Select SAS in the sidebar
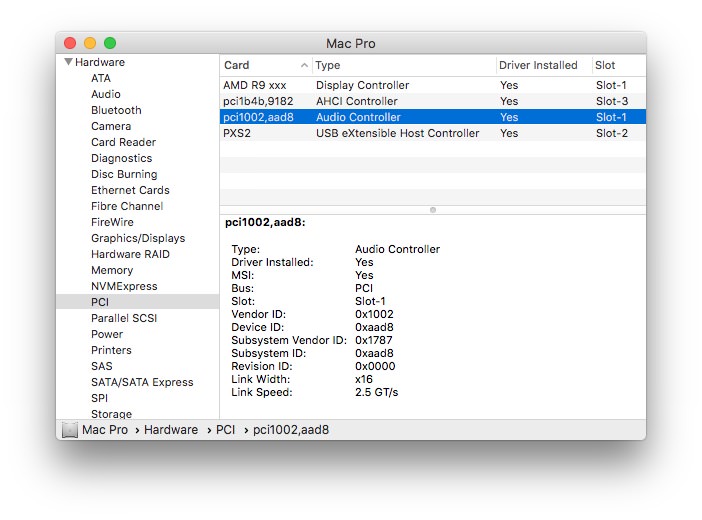Image resolution: width=702 pixels, height=520 pixels. (102, 366)
